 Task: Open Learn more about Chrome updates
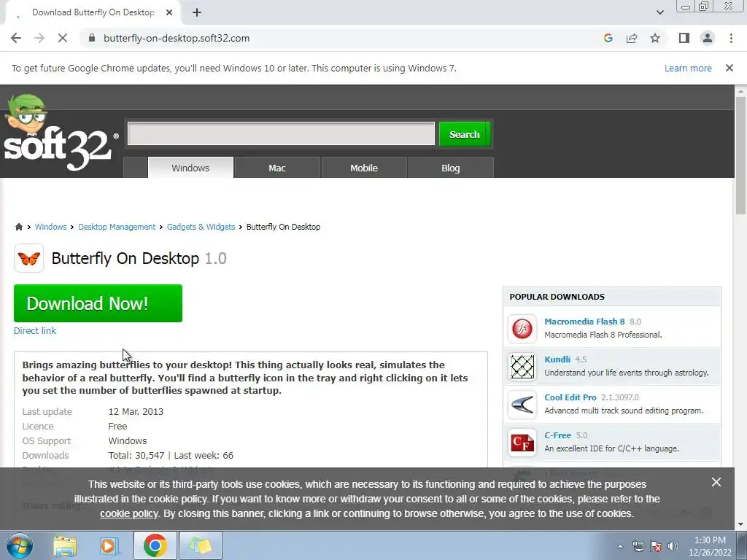click(x=688, y=68)
